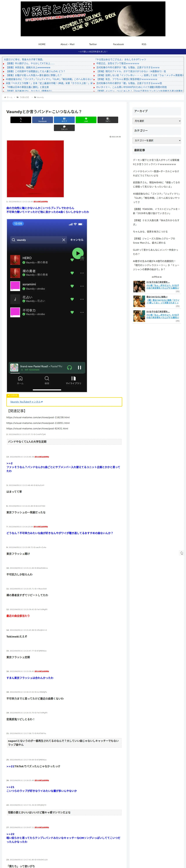The width and height of the screenshot is (186, 868).
Task: Click the comment 怪獣の歌とかいいはいいけど陽キャ感マシマシだよな
Action: 39,812
